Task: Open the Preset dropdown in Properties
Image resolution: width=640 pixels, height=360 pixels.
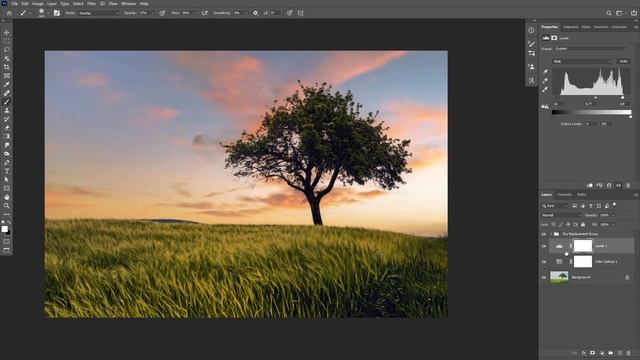Action: [591, 49]
